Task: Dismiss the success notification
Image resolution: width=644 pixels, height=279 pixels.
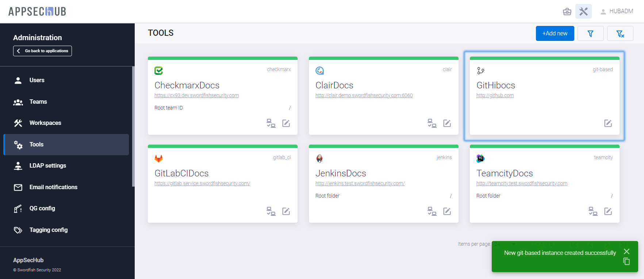Action: click(626, 251)
